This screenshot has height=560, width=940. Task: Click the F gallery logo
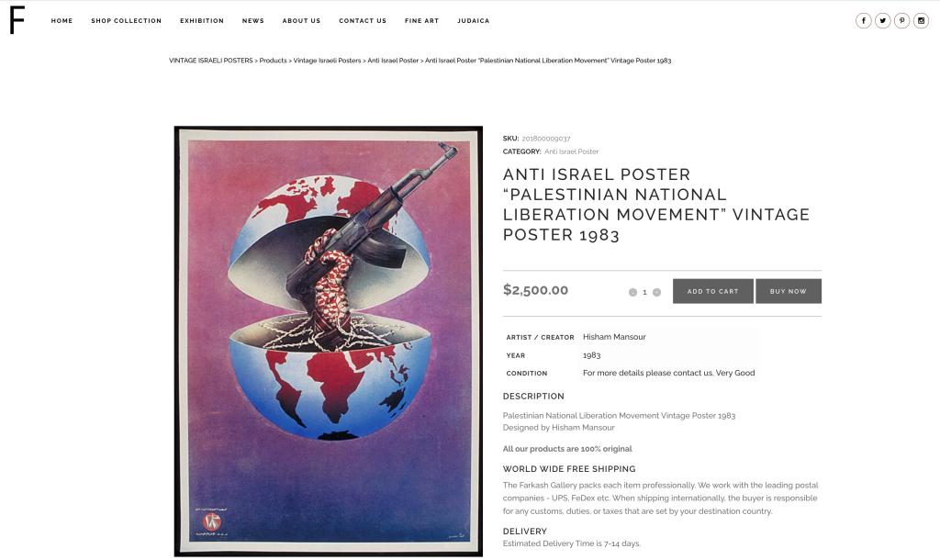pos(17,20)
